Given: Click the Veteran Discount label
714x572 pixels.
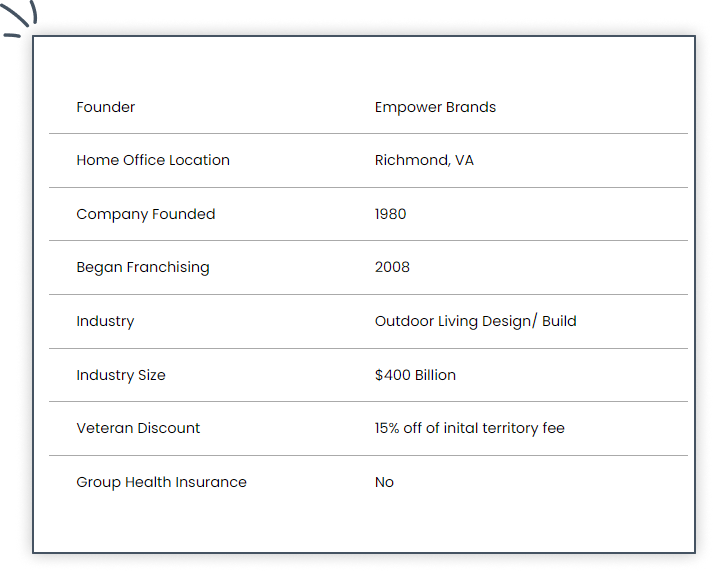Looking at the screenshot, I should click(x=138, y=428).
